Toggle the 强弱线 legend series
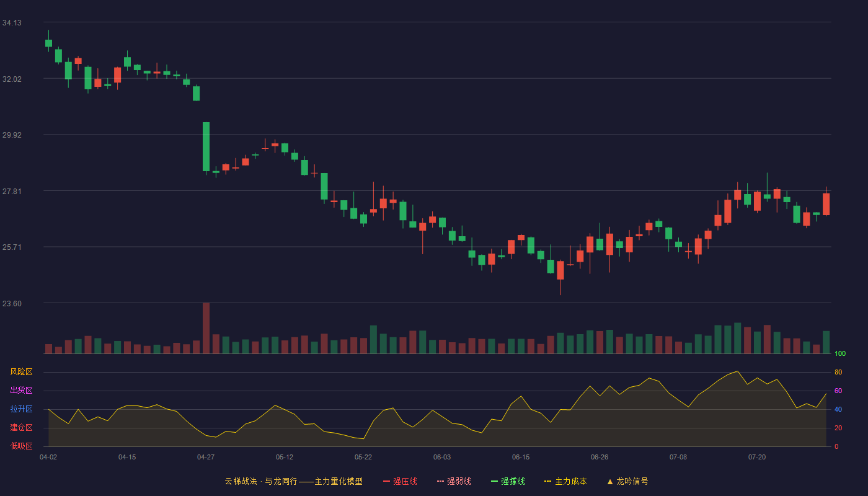The height and width of the screenshot is (496, 868). [454, 481]
